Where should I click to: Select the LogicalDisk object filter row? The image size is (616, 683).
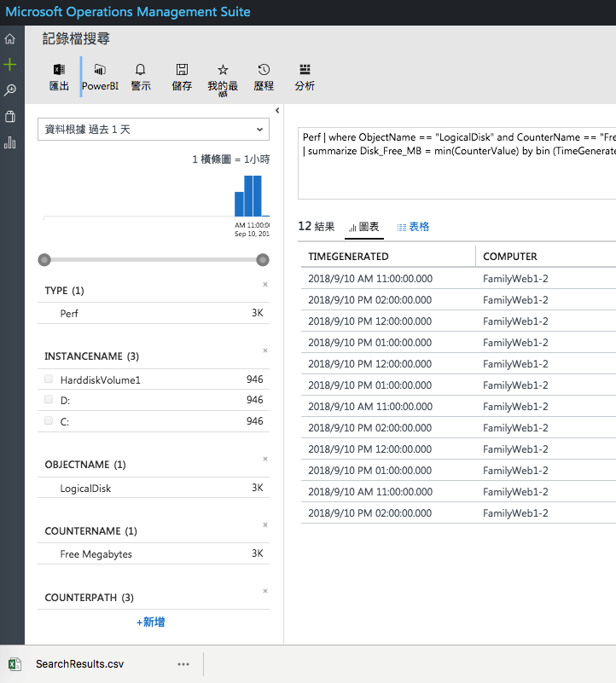(154, 488)
